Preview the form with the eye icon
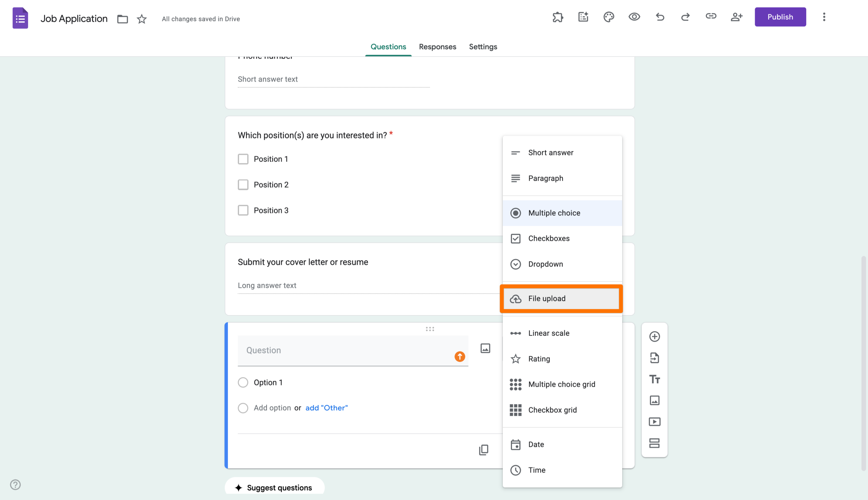The height and width of the screenshot is (500, 868). click(x=634, y=17)
